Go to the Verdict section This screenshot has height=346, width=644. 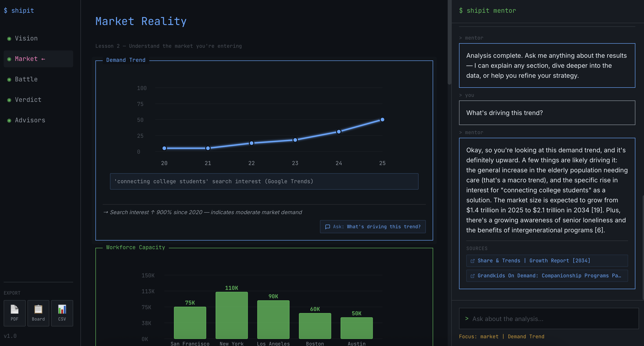[x=28, y=100]
